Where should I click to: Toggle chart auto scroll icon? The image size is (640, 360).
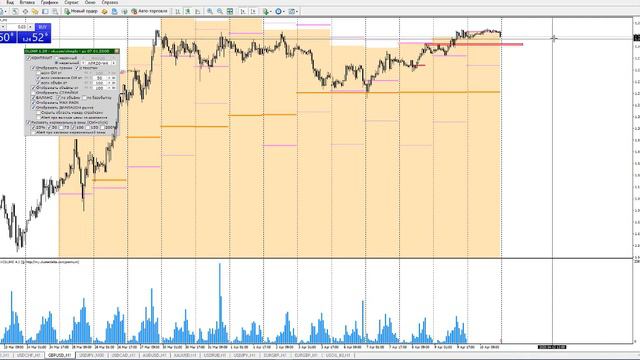pos(243,11)
